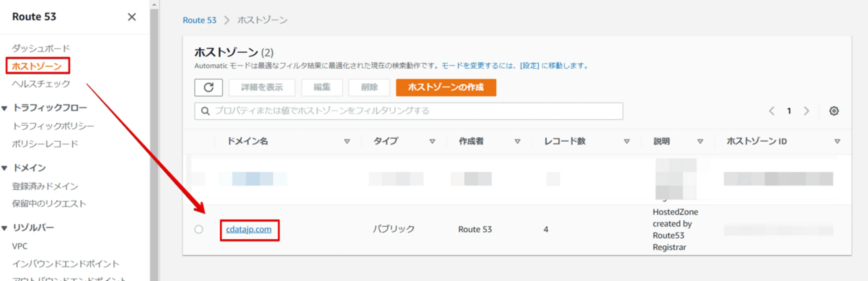Sort by 作成者 column arrow

[x=518, y=141]
